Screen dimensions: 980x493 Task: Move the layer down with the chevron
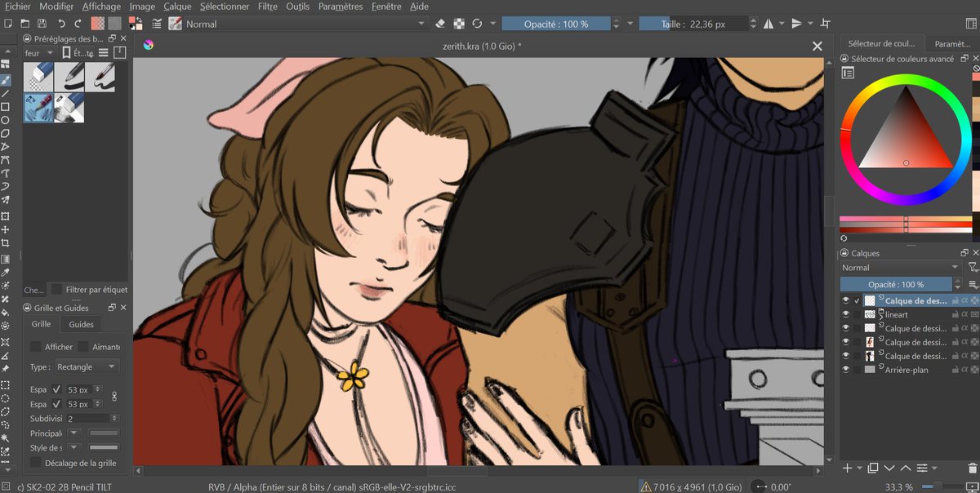890,468
